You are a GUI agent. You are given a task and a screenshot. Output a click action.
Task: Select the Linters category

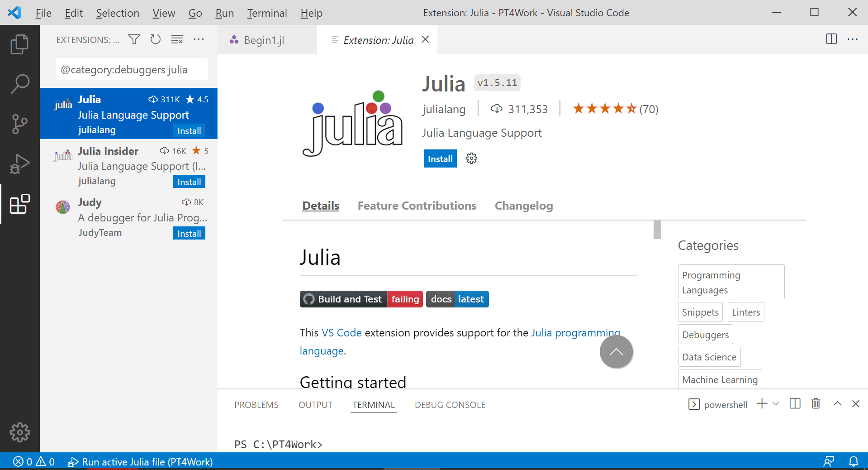[x=746, y=312]
